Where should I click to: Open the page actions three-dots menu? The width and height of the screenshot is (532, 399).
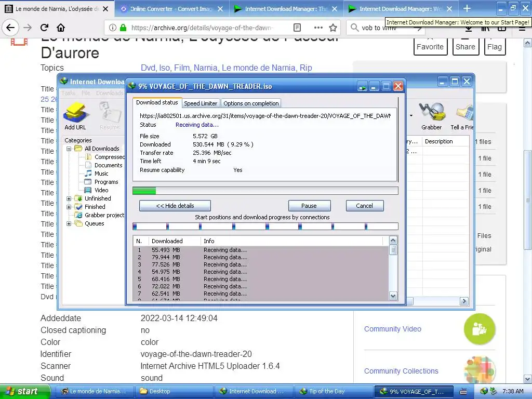(x=318, y=28)
